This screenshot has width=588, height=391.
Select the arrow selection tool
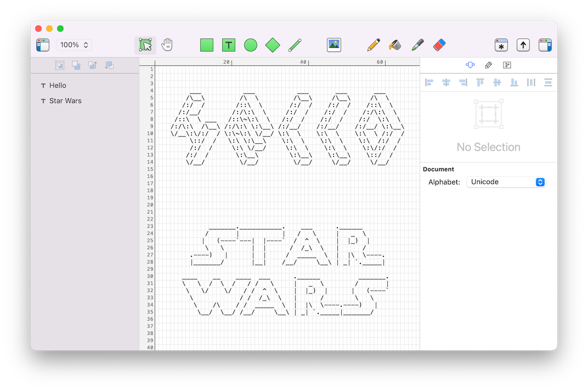tap(145, 45)
